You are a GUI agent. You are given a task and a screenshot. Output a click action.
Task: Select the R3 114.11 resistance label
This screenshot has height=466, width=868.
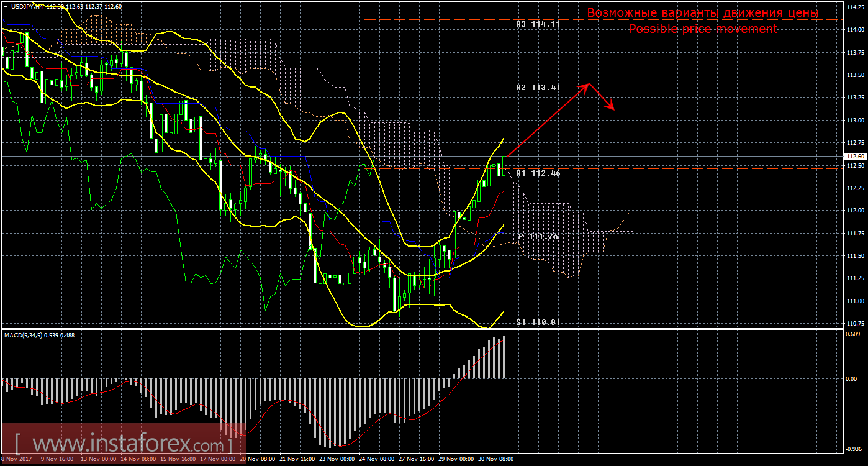pos(538,24)
